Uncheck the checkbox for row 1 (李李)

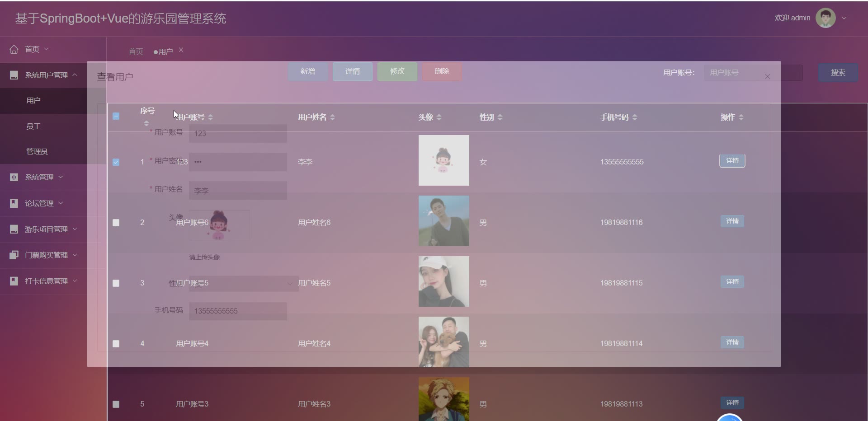116,162
